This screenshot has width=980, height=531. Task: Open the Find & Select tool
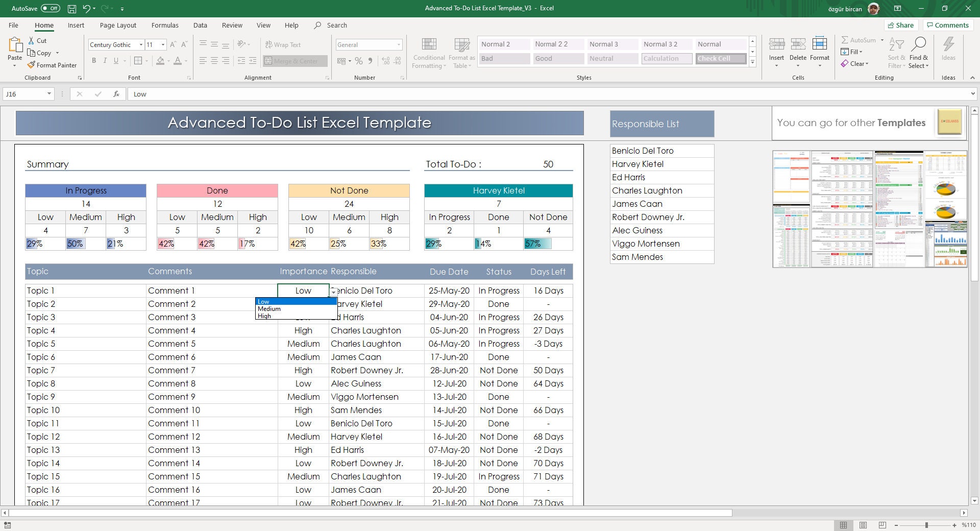pyautogui.click(x=919, y=53)
